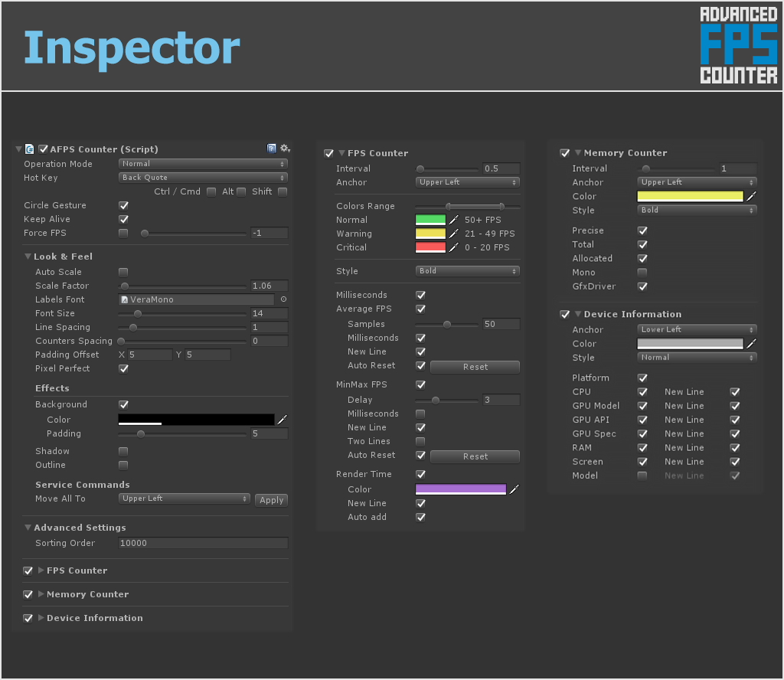The height and width of the screenshot is (680, 784).
Task: Uncheck Render Time option
Action: pos(420,474)
